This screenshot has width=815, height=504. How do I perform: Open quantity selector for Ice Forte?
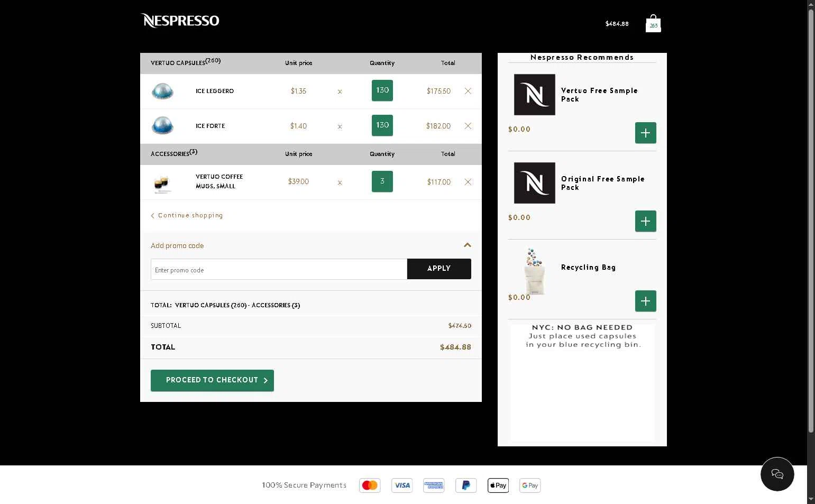[x=382, y=125]
